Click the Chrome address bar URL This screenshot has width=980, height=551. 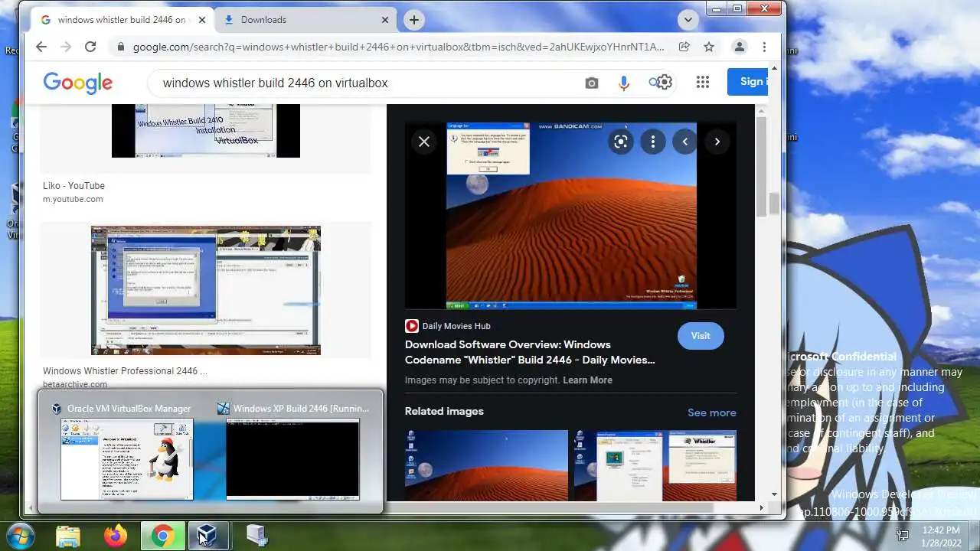click(x=398, y=47)
